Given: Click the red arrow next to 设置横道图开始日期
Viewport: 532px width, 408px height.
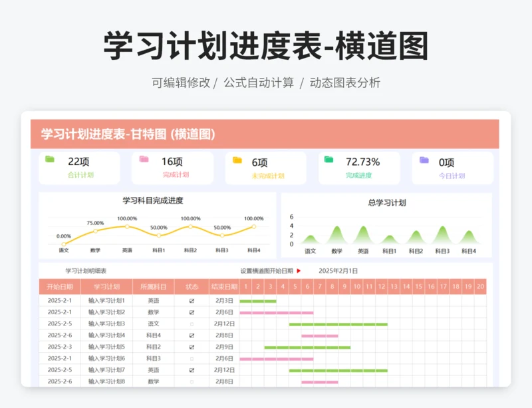Looking at the screenshot, I should pyautogui.click(x=299, y=271).
